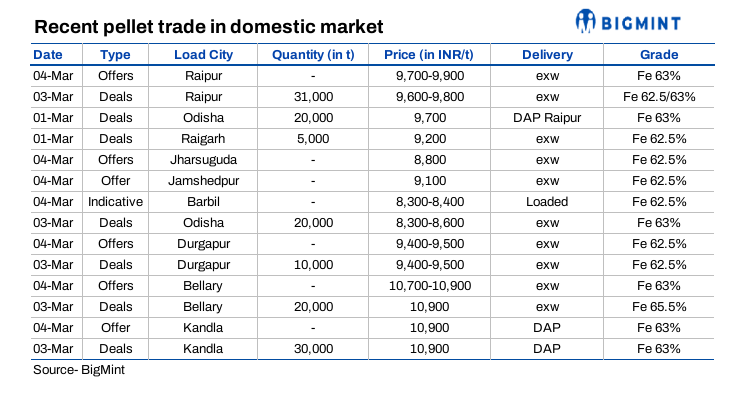Select the Jamshedpur load city cell
This screenshot has height=394, width=745.
[x=203, y=181]
